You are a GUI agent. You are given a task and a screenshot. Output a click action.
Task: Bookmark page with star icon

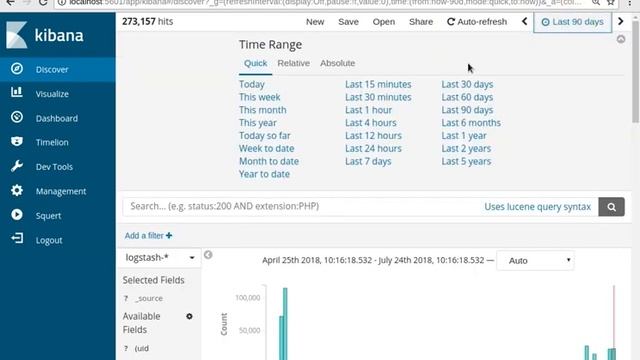611,3
